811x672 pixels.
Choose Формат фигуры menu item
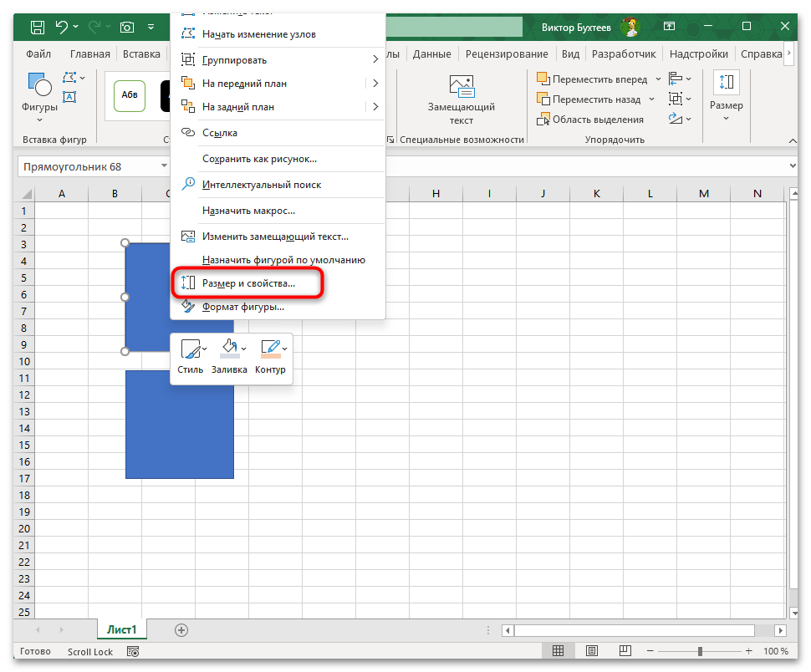[x=278, y=307]
